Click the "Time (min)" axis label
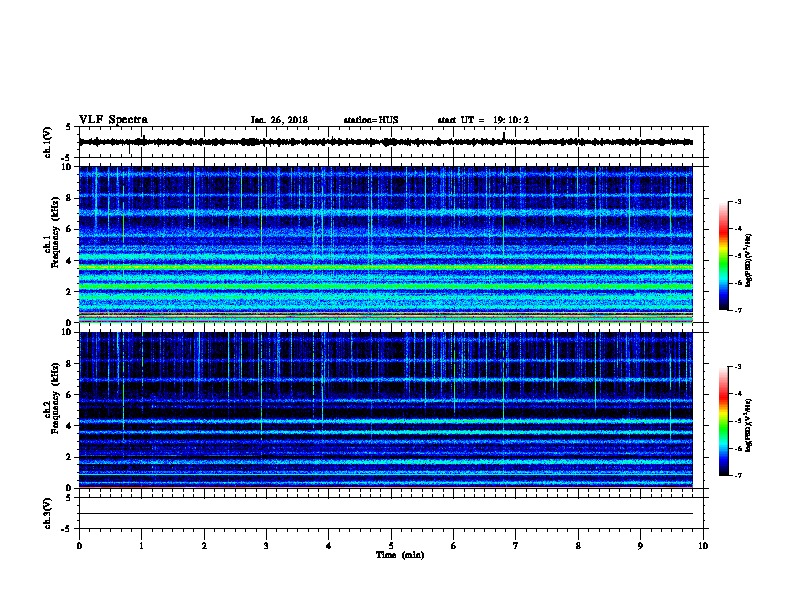 point(400,555)
